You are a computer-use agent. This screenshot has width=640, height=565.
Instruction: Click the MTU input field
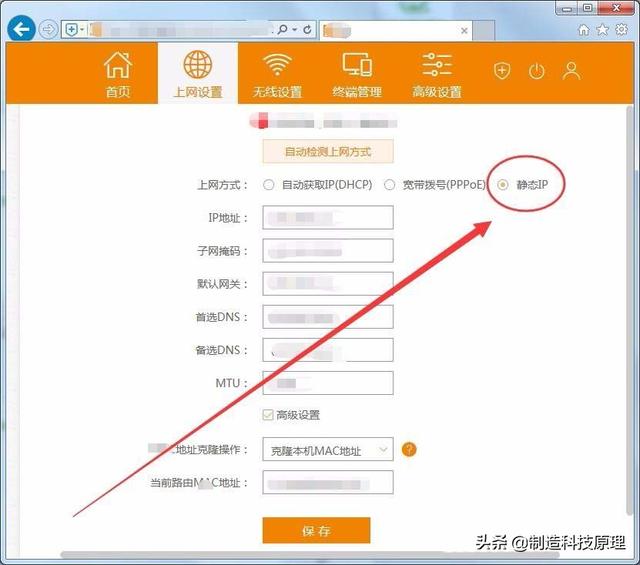click(328, 383)
